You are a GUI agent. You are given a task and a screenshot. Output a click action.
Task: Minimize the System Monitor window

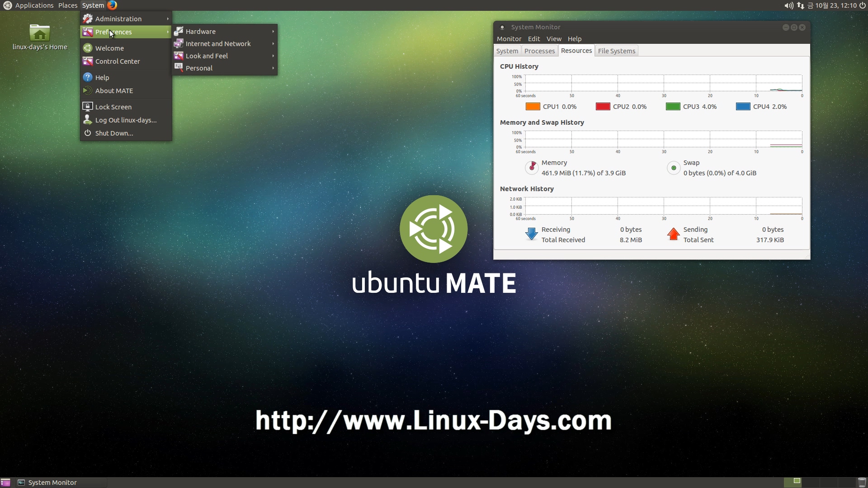tap(786, 28)
